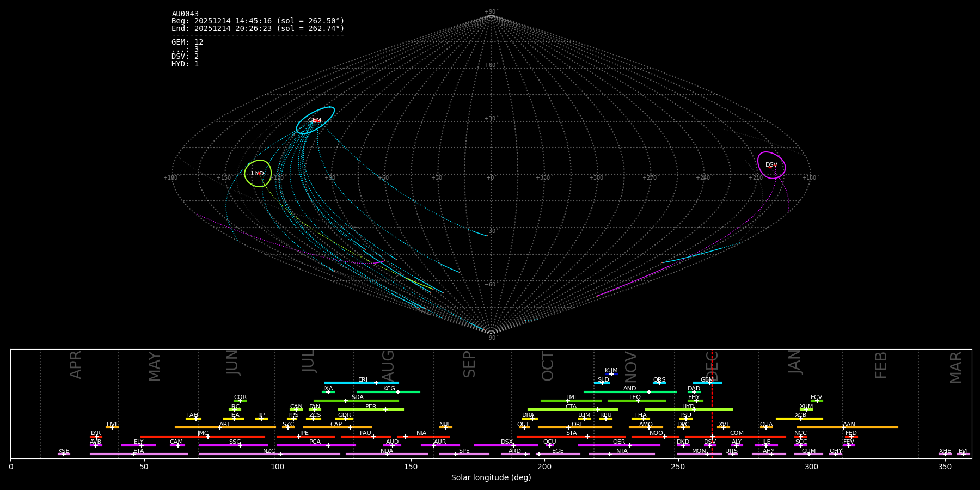
Task: Click the station ID AU0043 text
Action: coord(185,14)
